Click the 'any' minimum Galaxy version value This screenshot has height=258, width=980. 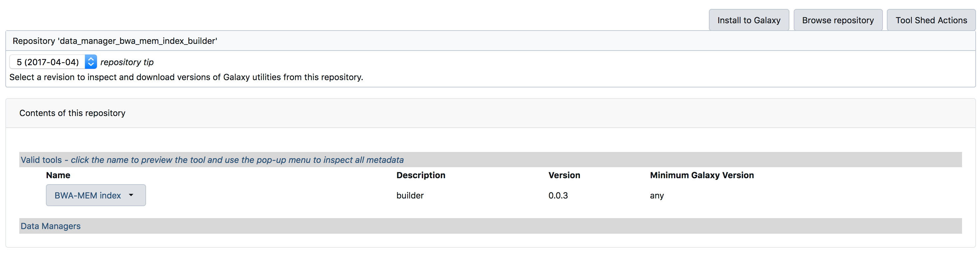pyautogui.click(x=657, y=196)
